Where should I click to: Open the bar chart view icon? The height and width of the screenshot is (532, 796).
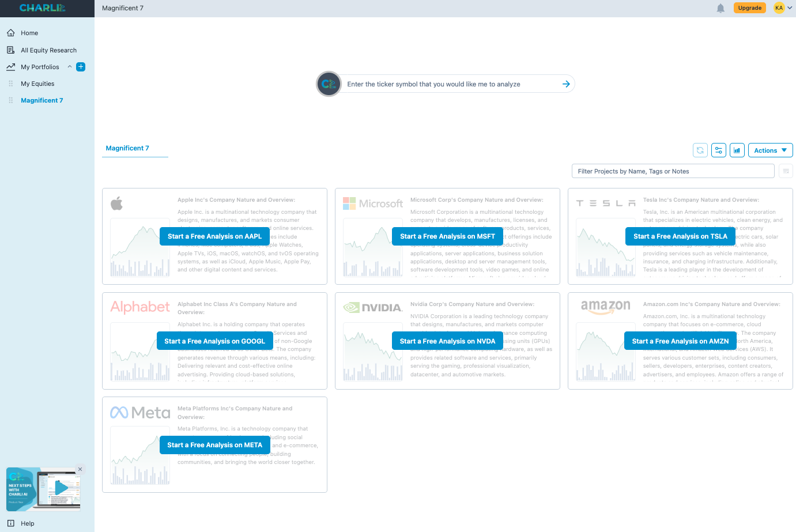[737, 150]
